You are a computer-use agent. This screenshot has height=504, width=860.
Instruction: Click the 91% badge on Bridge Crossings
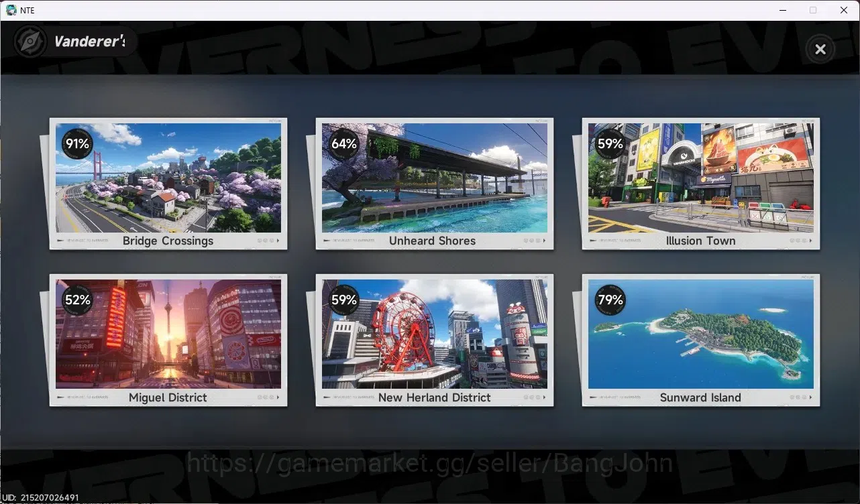click(77, 143)
